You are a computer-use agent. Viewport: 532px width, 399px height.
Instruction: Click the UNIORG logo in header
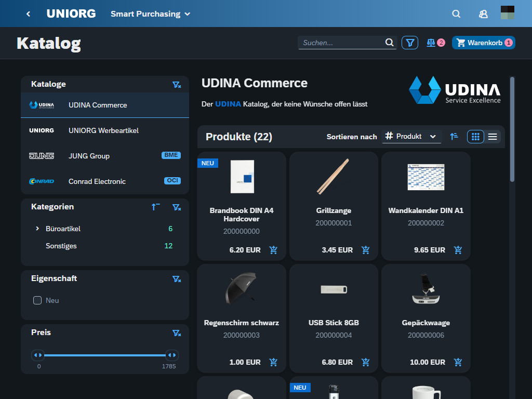pos(71,14)
